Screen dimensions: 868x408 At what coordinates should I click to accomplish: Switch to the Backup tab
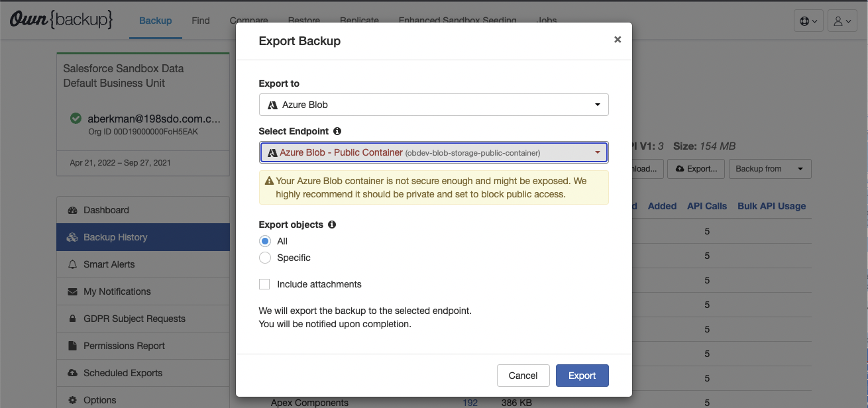coord(156,21)
